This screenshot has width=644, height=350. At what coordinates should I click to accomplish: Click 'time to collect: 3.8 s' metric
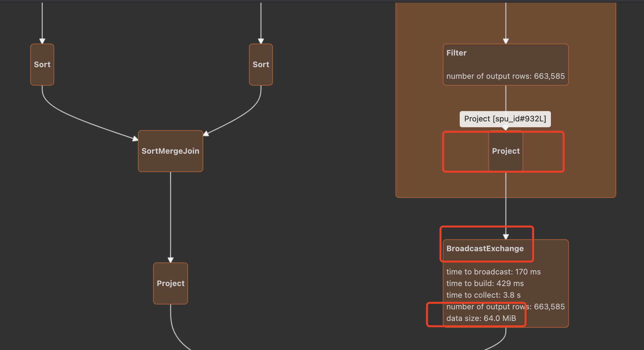(x=483, y=295)
